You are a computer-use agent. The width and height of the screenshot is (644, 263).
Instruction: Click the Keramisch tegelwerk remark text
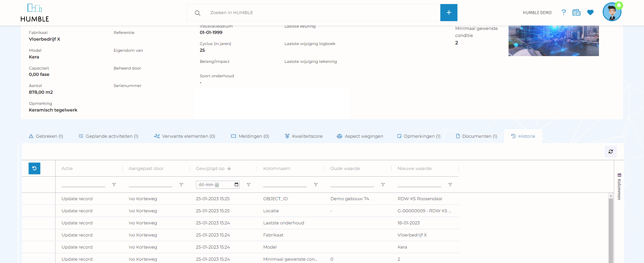point(53,110)
